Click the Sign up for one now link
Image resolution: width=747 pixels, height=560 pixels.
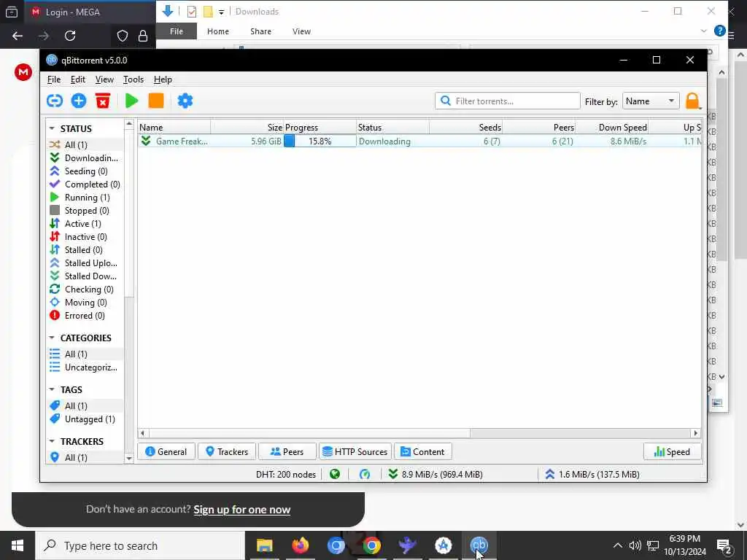pyautogui.click(x=241, y=510)
